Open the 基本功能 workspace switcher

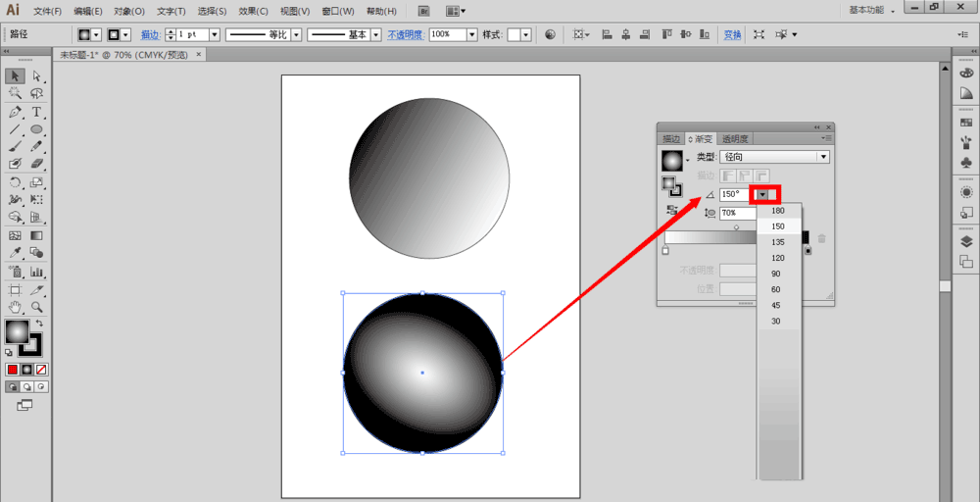tap(872, 11)
